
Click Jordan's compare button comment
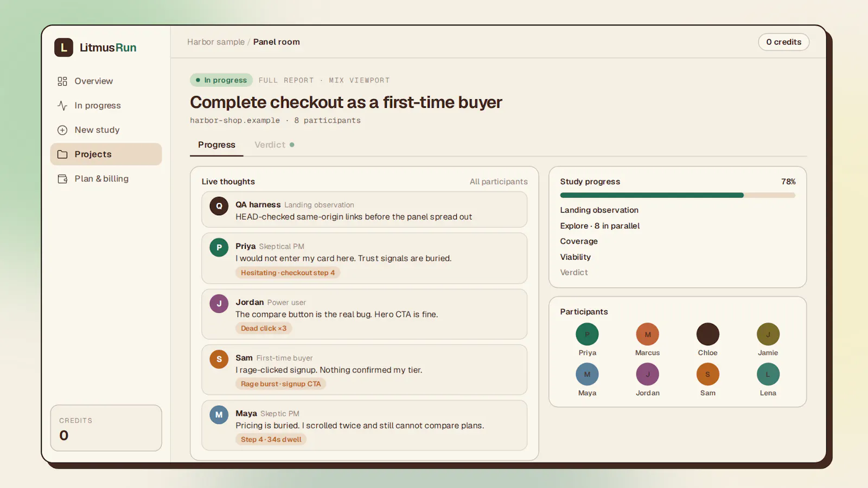[x=336, y=314]
